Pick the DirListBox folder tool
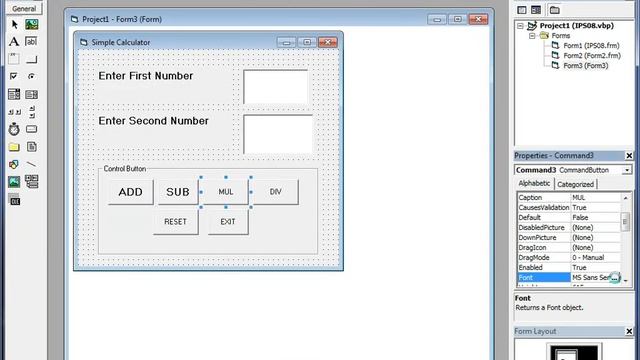Viewport: 640px width, 360px height. coord(14,147)
